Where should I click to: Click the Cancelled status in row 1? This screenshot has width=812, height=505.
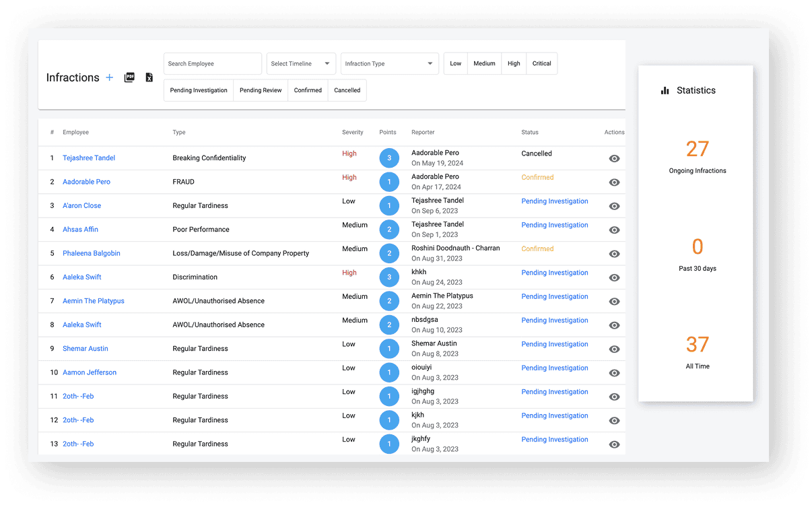click(x=537, y=154)
